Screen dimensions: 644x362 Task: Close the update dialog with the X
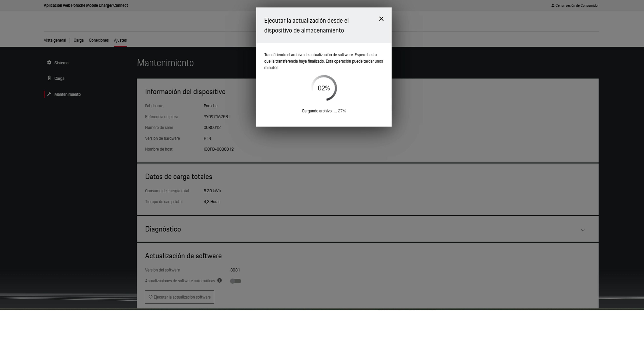(x=381, y=19)
